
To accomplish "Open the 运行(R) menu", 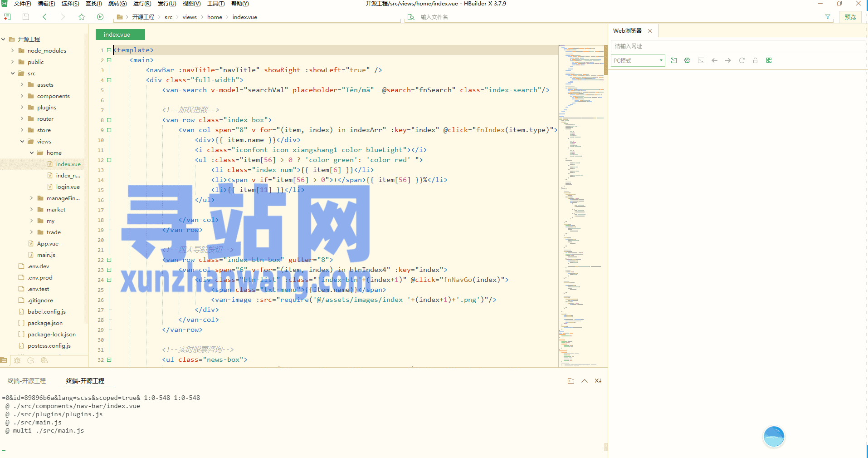I will 142,4.
